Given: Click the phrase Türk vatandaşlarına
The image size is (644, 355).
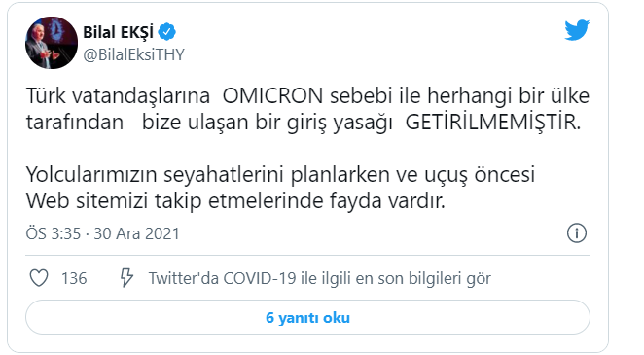Looking at the screenshot, I should click(118, 96).
